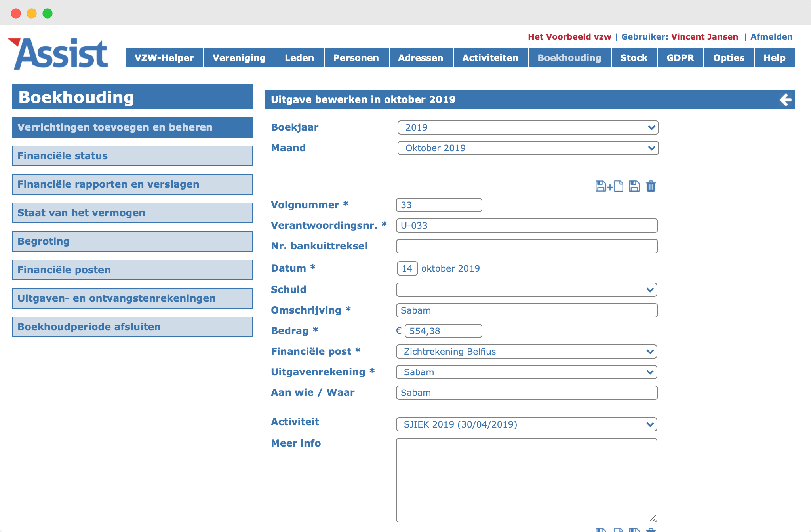Click the save-and-new icon above Volgnummer
This screenshot has height=532, width=811.
[x=609, y=186]
